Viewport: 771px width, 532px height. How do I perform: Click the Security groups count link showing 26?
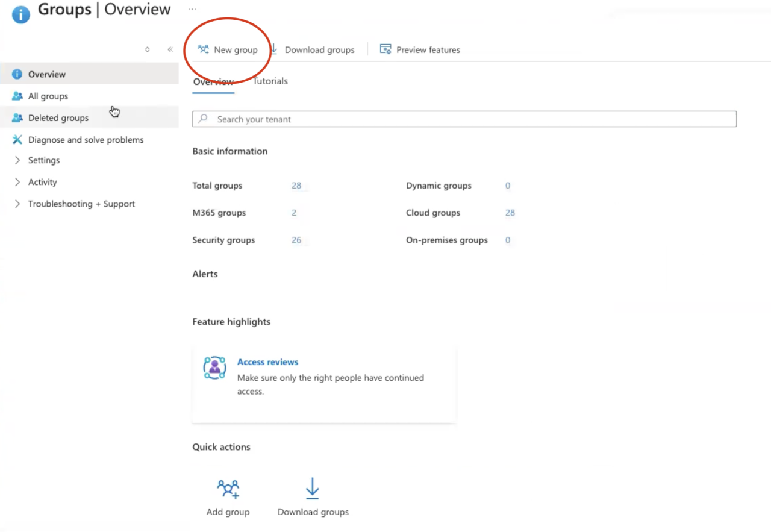296,240
